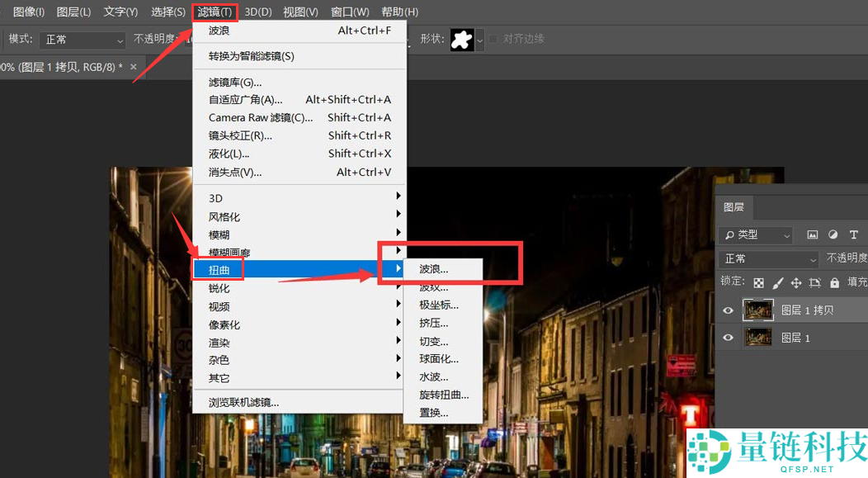Enable the 对齐边缘 checkbox
This screenshot has width=868, height=478.
494,39
